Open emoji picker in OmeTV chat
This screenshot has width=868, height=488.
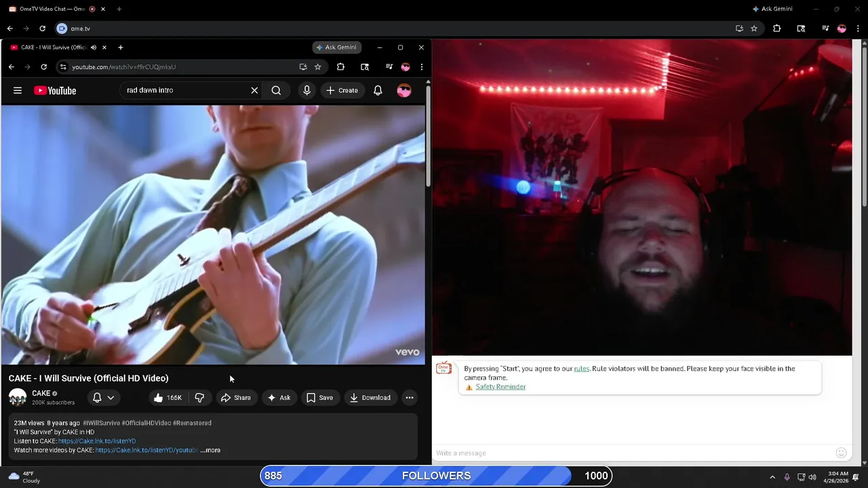[x=841, y=453]
